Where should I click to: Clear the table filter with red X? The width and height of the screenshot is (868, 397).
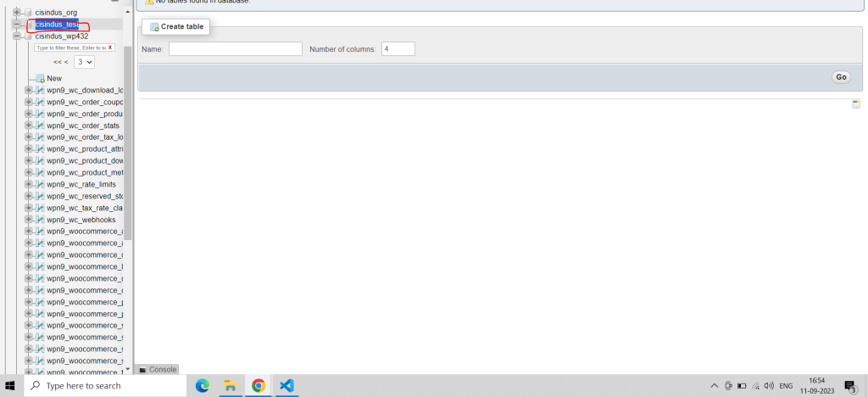tap(110, 48)
